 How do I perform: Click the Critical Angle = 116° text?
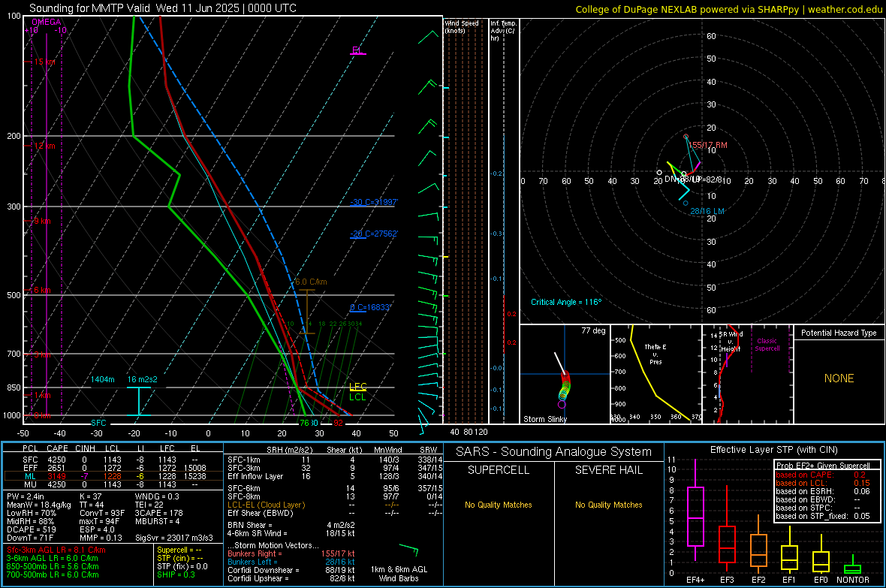tap(566, 302)
